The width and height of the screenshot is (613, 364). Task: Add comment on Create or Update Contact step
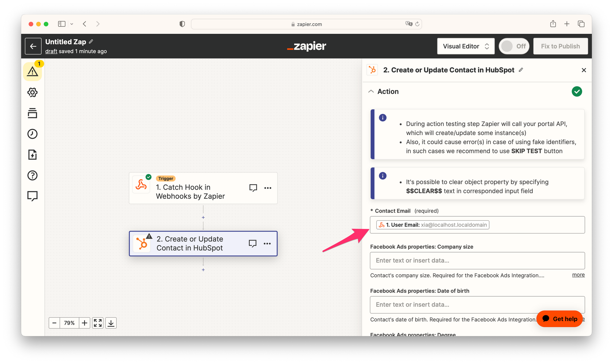click(x=253, y=244)
